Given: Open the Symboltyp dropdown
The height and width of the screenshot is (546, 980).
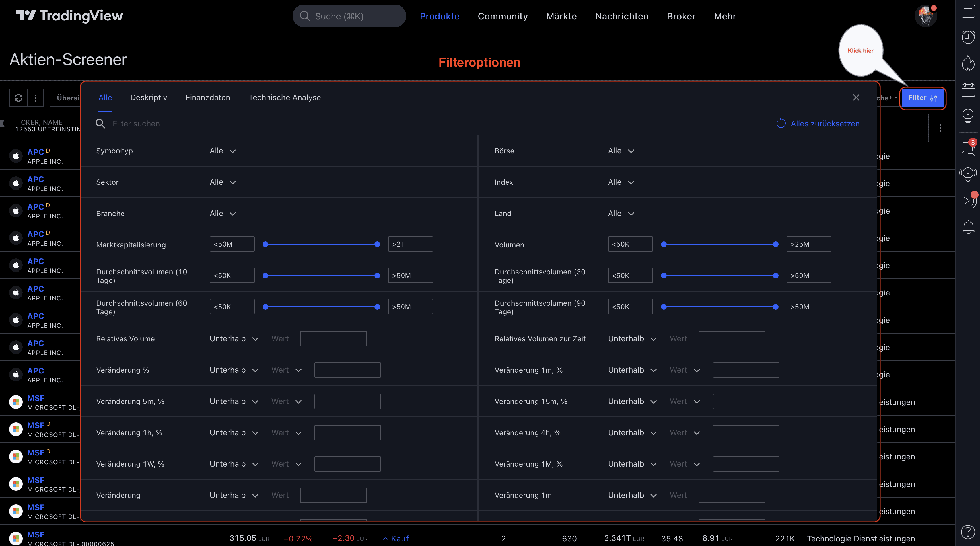Looking at the screenshot, I should coord(223,151).
